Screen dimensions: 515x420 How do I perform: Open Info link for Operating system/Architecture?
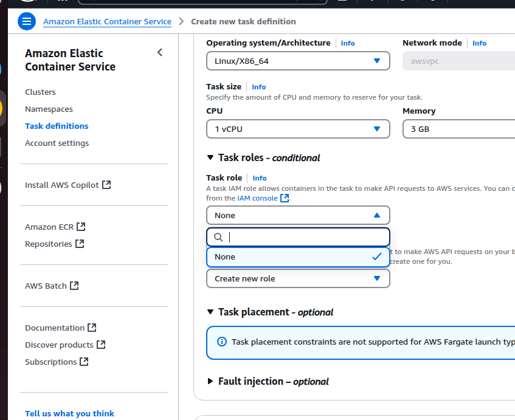click(x=348, y=43)
